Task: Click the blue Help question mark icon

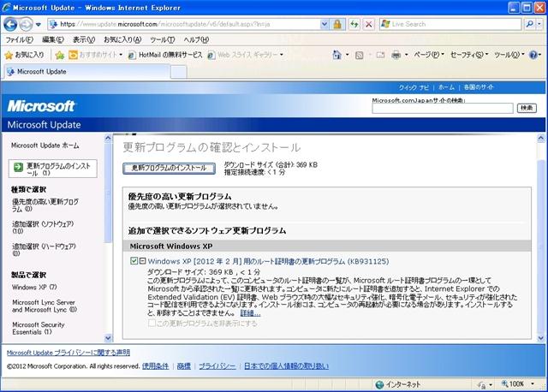Action: pos(533,55)
